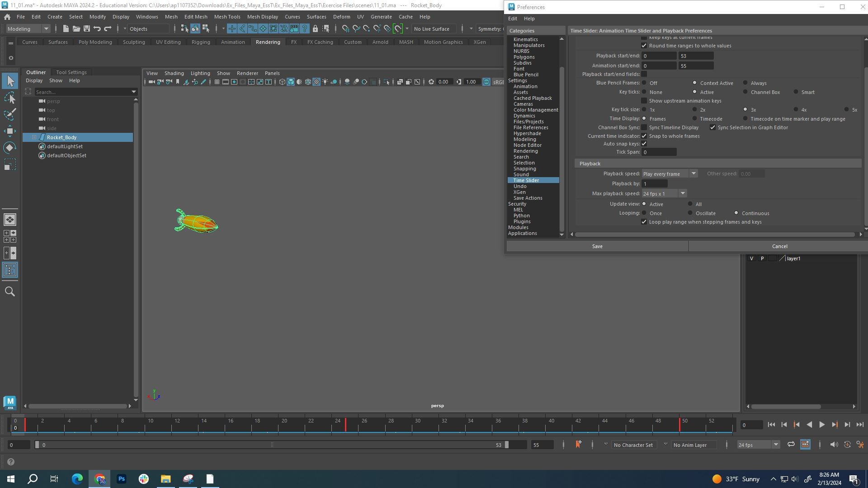Uncheck Loop play range when stepping frames
Image resolution: width=868 pixels, height=488 pixels.
tap(644, 222)
